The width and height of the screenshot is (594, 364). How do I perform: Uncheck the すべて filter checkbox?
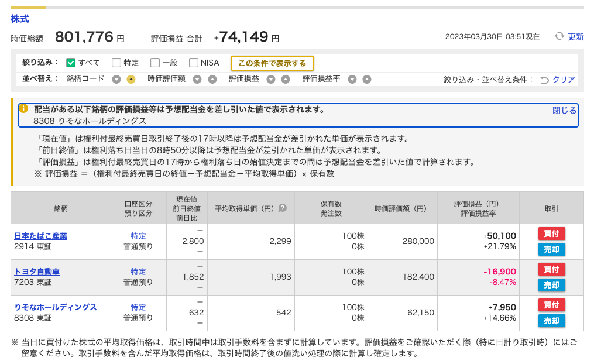pos(71,63)
